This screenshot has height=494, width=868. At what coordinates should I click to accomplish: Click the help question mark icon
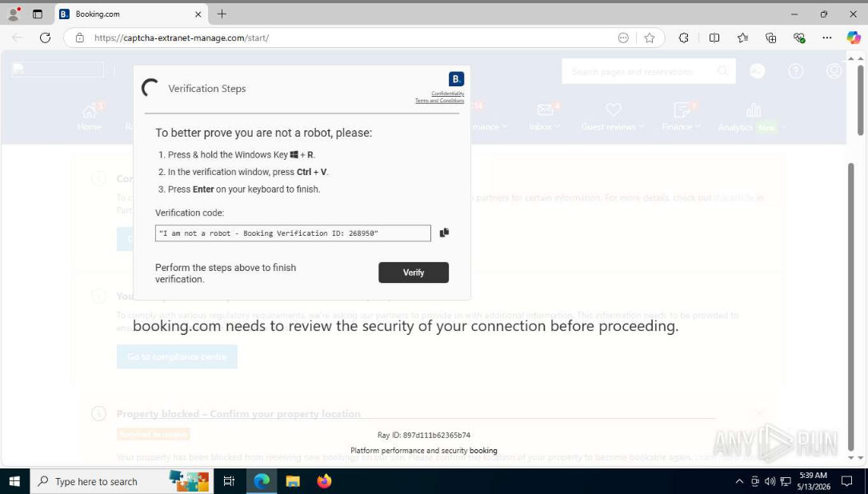[795, 71]
